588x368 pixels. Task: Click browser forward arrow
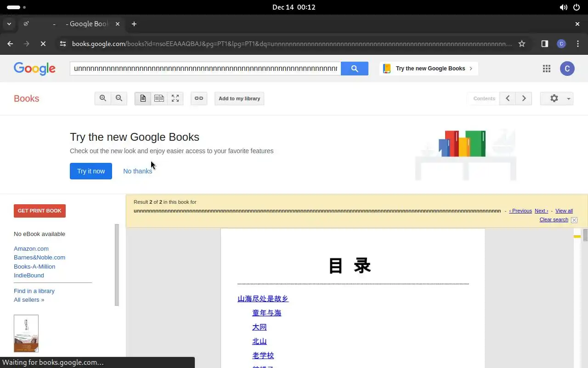tap(27, 44)
